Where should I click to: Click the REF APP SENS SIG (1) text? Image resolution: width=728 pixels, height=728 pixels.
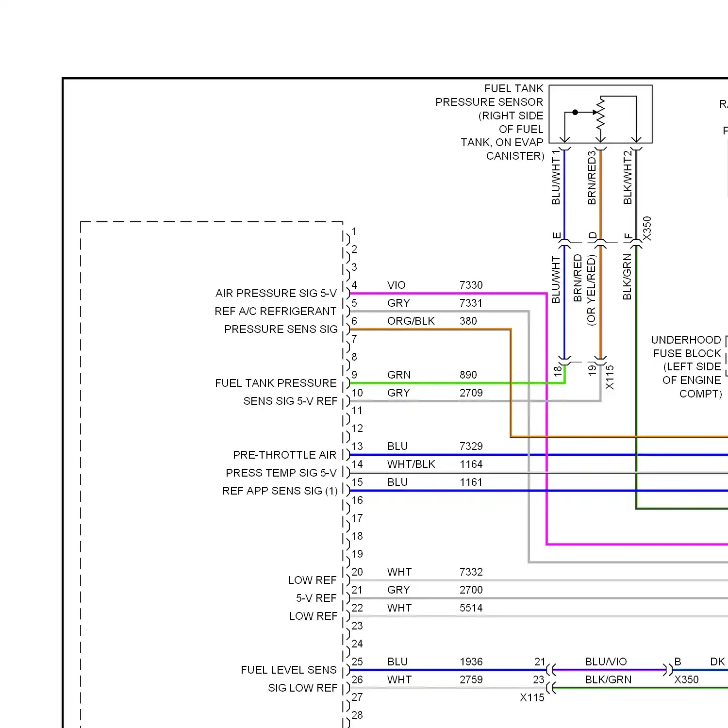click(x=280, y=491)
